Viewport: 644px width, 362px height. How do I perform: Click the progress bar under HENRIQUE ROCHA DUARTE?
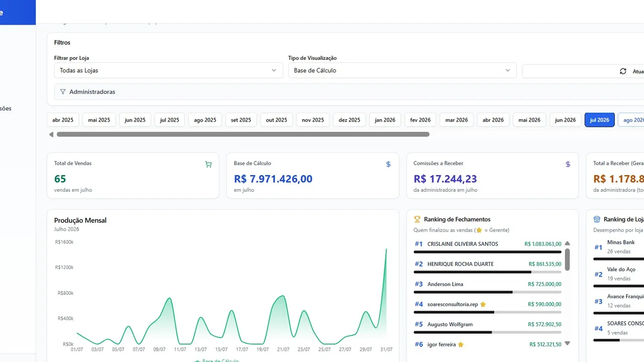tap(488, 272)
